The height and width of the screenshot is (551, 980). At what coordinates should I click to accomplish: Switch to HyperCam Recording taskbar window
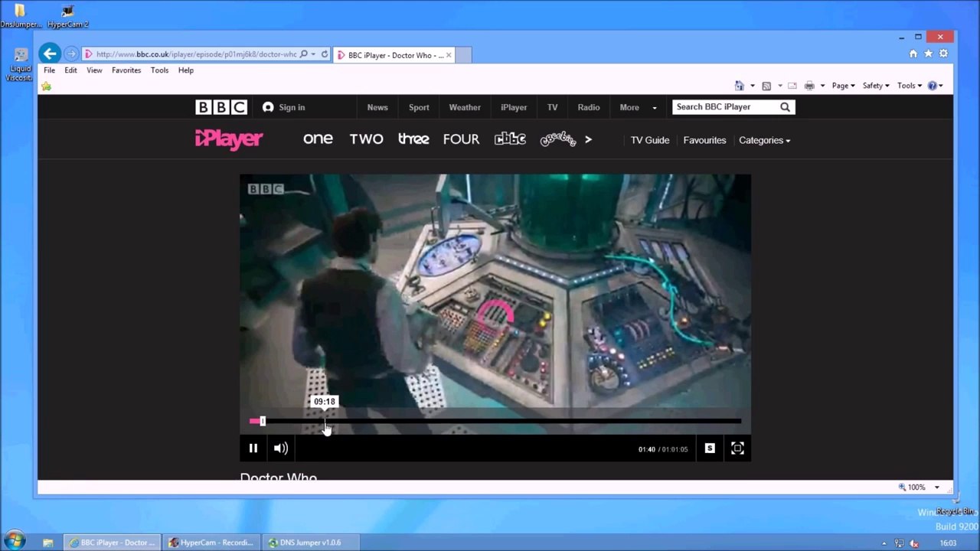211,543
